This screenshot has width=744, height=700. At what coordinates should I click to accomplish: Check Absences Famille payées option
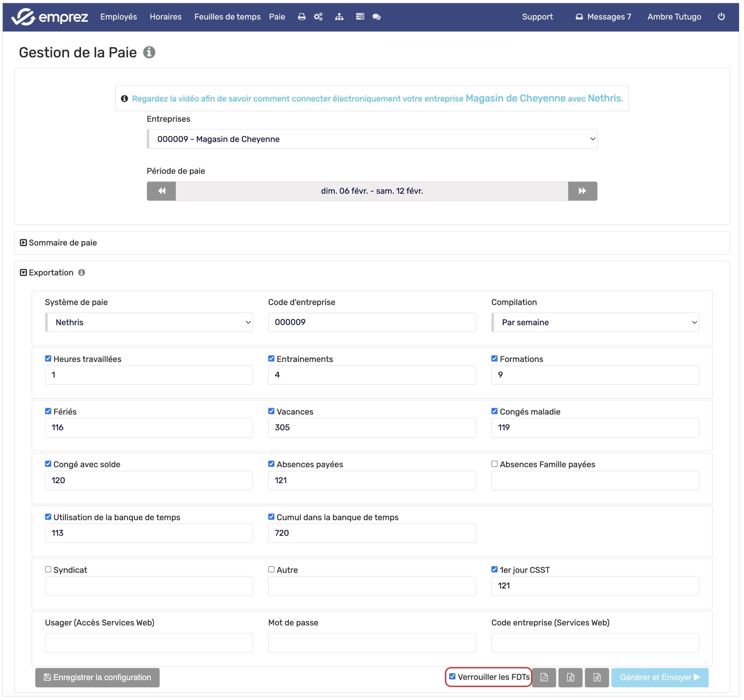494,464
